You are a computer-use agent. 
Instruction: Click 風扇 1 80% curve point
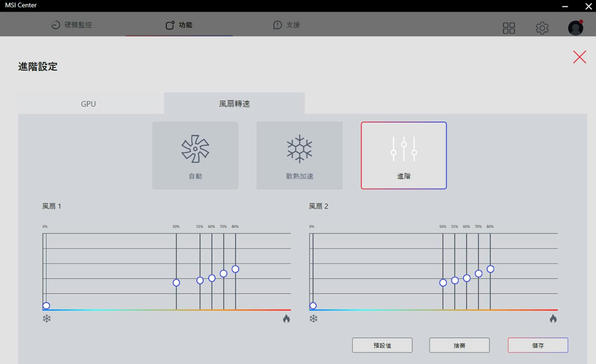[235, 269]
